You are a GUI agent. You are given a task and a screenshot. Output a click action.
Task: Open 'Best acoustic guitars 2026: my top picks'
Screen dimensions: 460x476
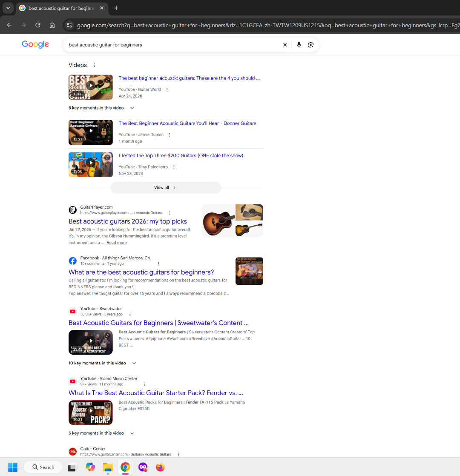click(x=127, y=221)
